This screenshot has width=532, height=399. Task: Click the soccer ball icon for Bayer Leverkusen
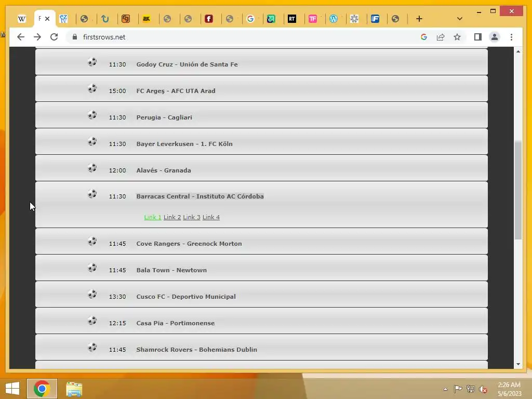coord(92,141)
